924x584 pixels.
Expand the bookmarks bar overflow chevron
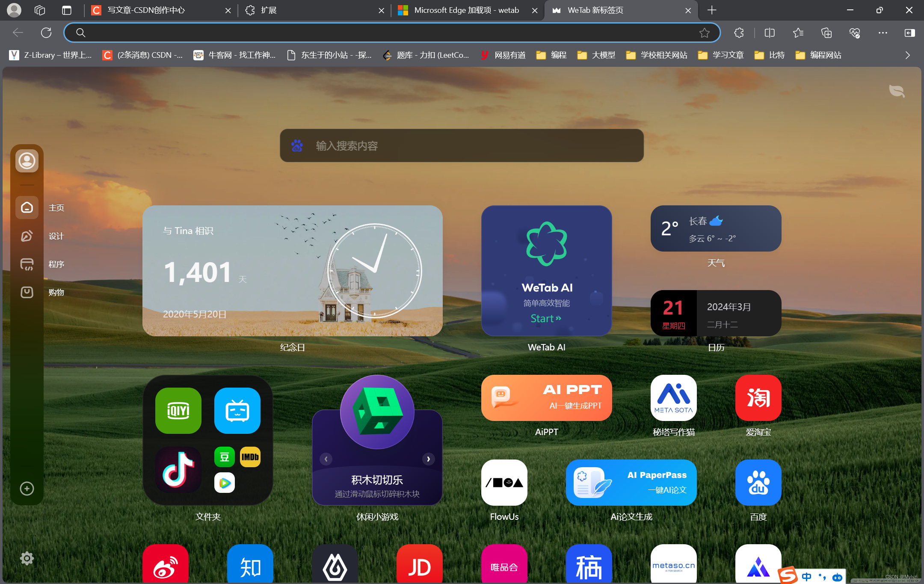(907, 55)
